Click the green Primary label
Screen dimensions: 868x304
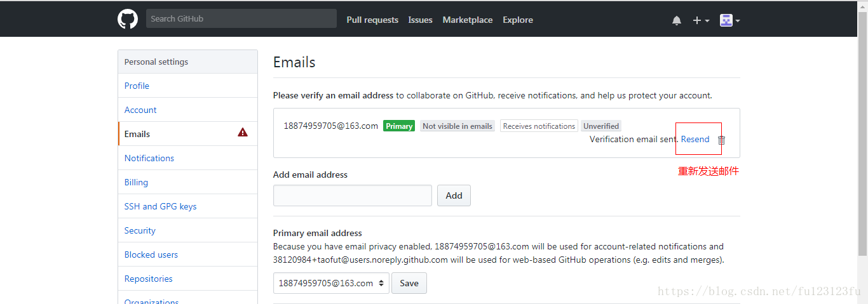tap(399, 126)
